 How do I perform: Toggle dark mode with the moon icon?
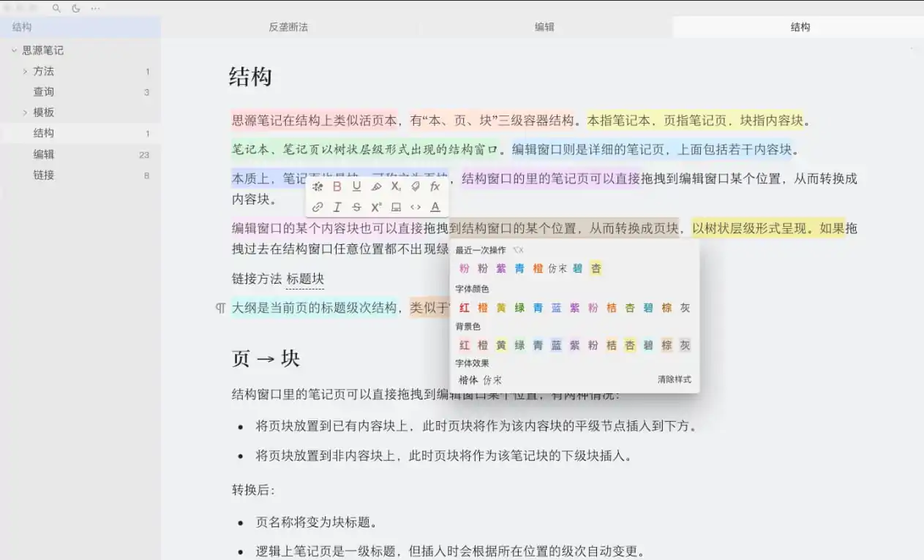[x=75, y=9]
